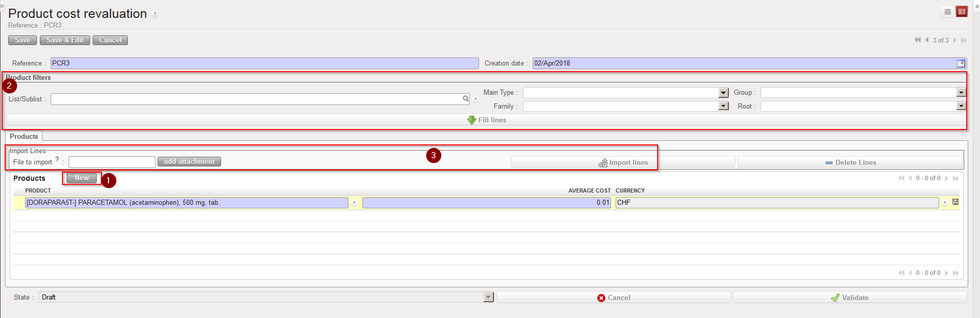Click the Import lines button

click(623, 162)
